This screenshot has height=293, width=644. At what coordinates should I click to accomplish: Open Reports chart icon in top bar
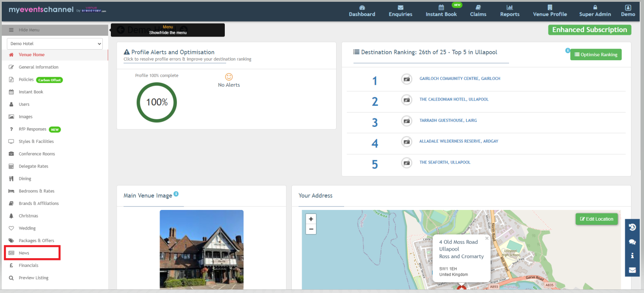pyautogui.click(x=509, y=8)
